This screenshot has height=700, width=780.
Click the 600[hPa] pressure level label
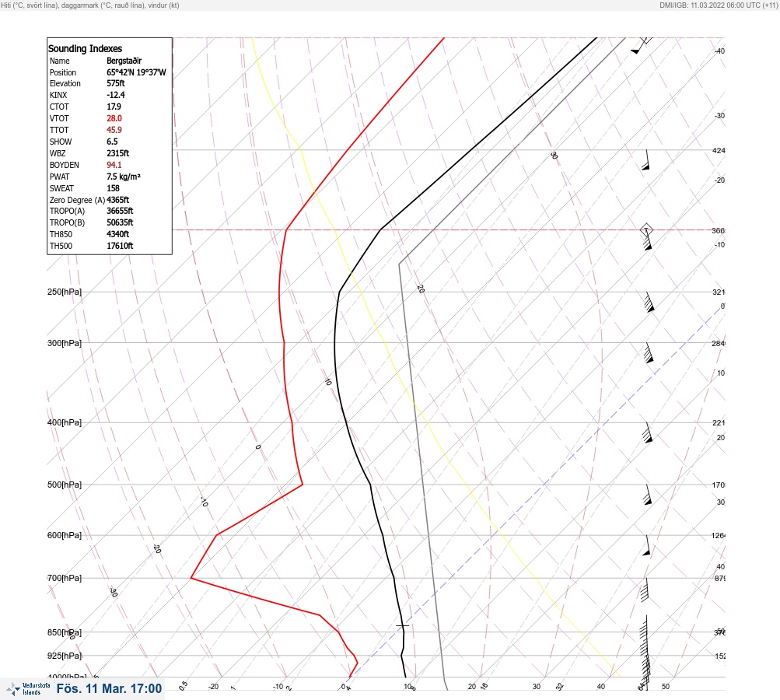click(65, 535)
